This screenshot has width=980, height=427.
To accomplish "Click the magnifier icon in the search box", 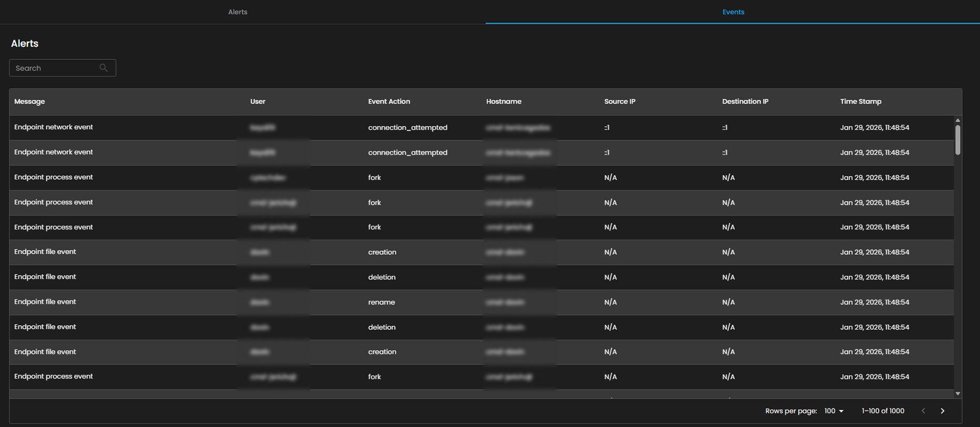I will click(104, 68).
